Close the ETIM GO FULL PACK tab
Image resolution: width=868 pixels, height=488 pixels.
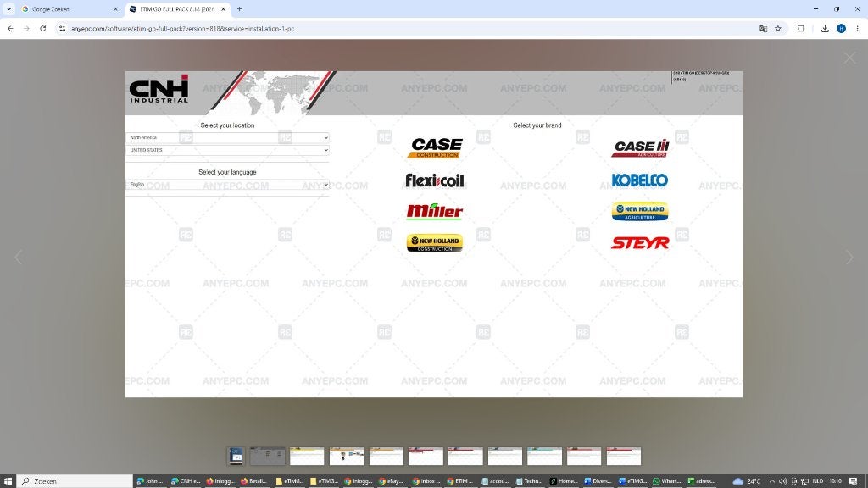(x=223, y=8)
